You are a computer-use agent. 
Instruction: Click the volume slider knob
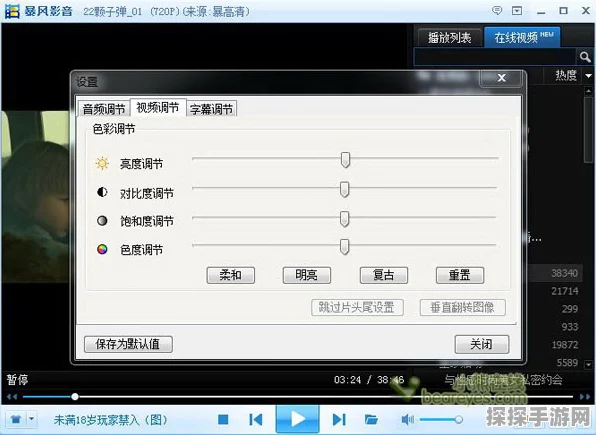458,419
